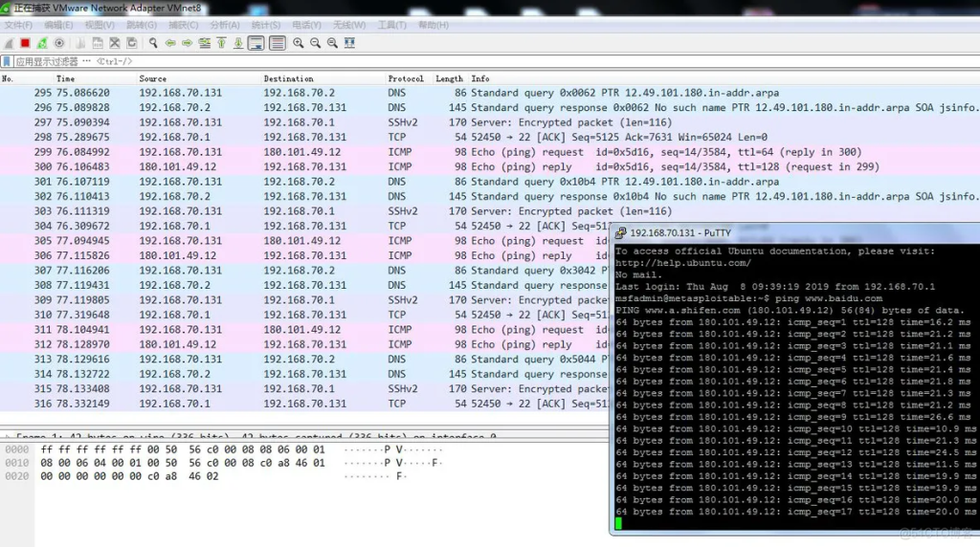Select packet 298 TCP ACK row

pos(490,137)
